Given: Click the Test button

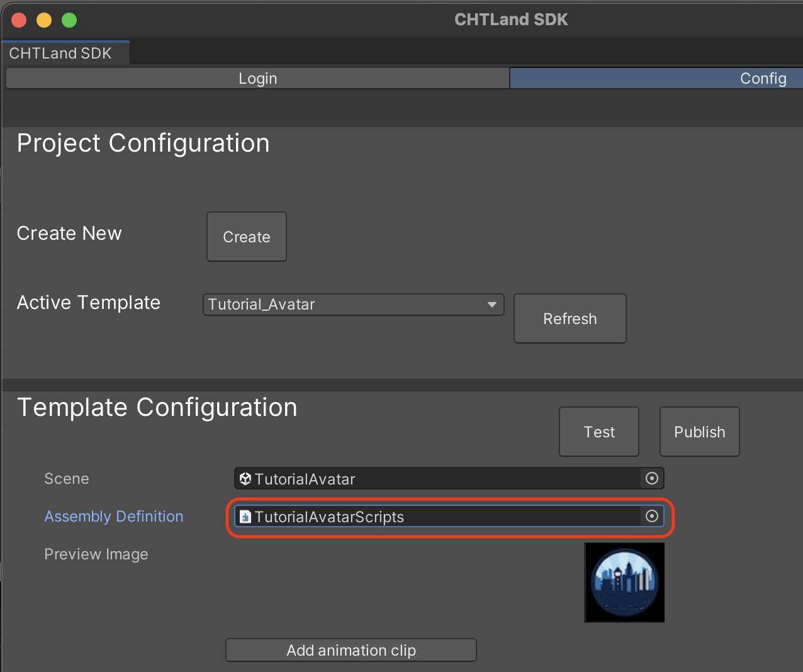Looking at the screenshot, I should [598, 432].
